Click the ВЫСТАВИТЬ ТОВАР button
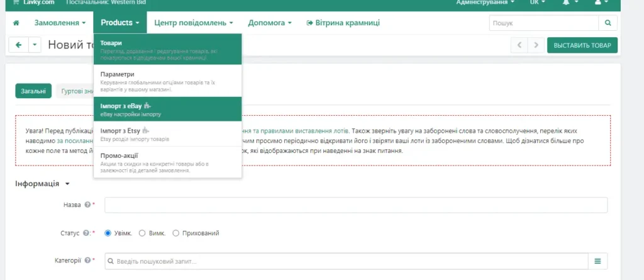The width and height of the screenshot is (644, 280). (x=582, y=45)
